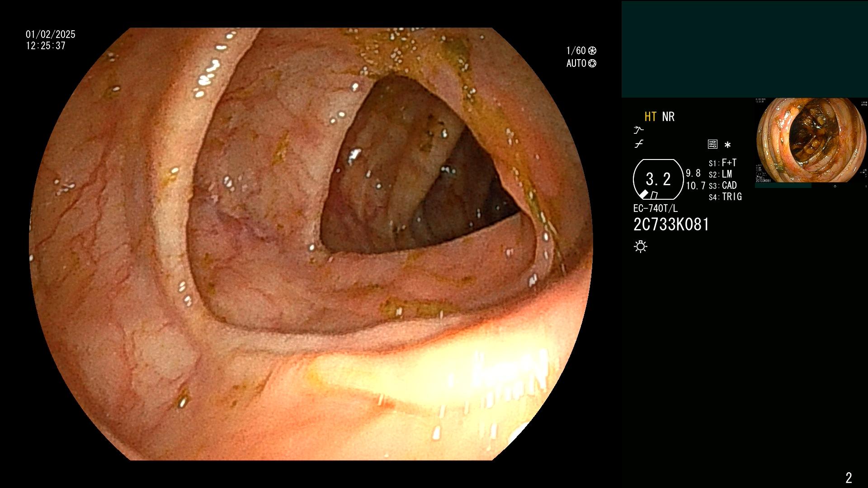This screenshot has width=868, height=488.
Task: Click the settings sliders icon
Action: coord(712,145)
